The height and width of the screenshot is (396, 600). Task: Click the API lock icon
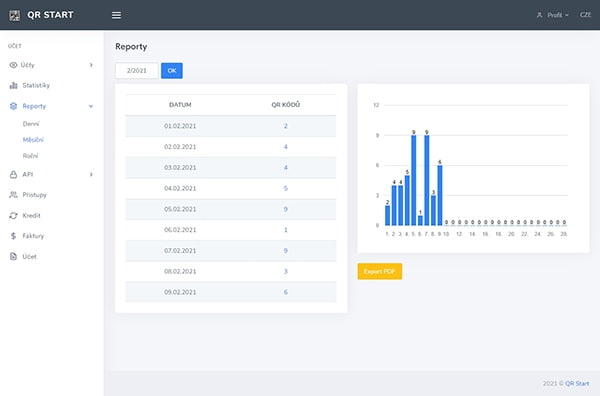coord(13,174)
